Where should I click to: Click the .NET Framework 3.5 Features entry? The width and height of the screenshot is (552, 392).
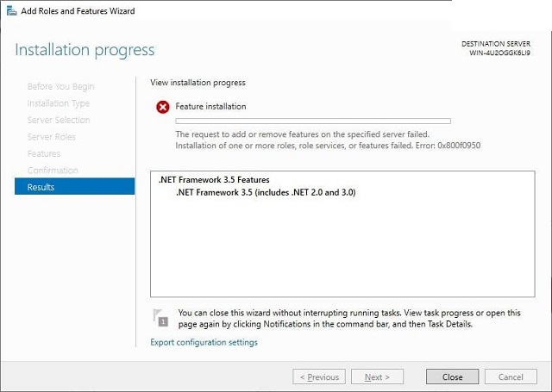214,180
